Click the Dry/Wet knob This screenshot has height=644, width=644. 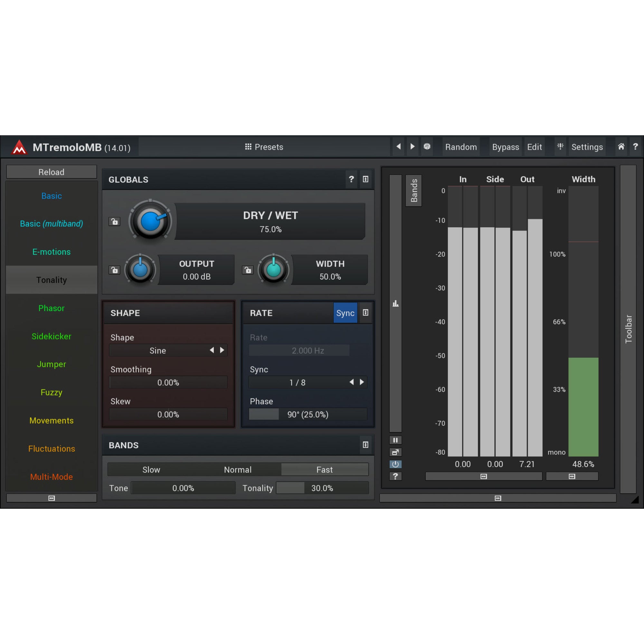click(150, 221)
